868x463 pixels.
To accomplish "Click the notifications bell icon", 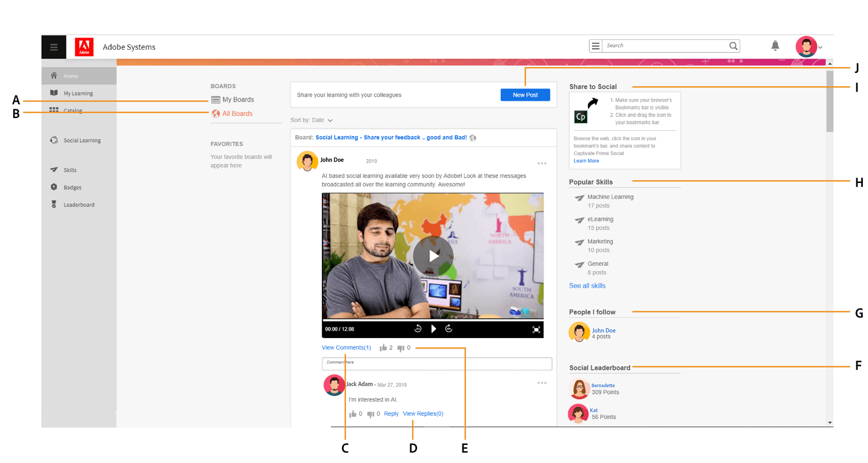I will (x=775, y=46).
